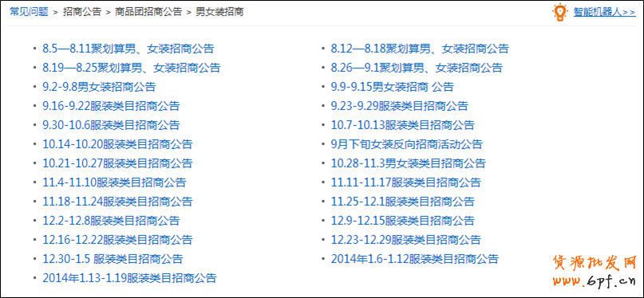Open 9.9-9.15男女装招商 公告 link

[393, 87]
